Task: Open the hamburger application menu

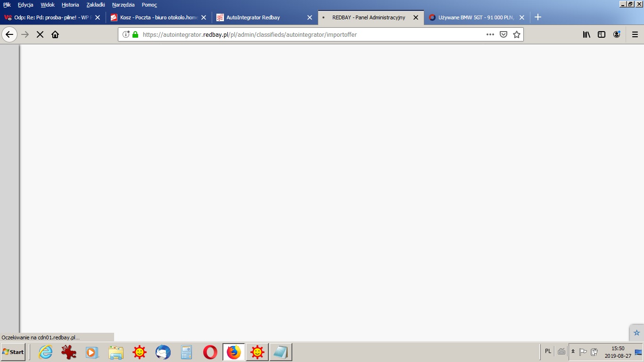Action: point(635,34)
